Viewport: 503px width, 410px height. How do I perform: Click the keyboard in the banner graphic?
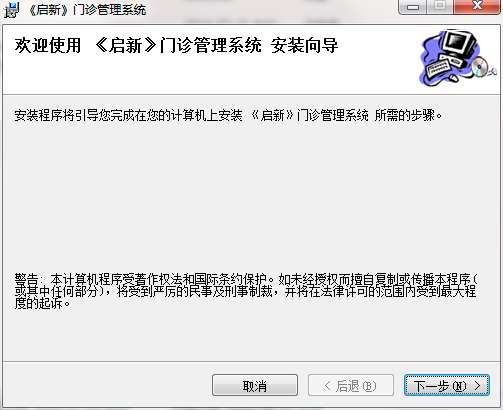pos(438,67)
